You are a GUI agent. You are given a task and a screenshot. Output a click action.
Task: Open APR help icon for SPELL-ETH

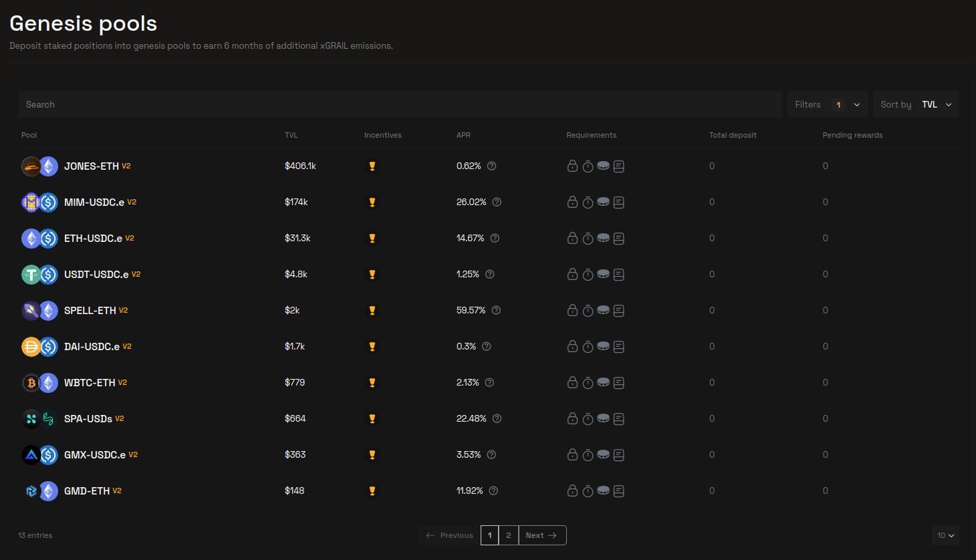click(496, 310)
